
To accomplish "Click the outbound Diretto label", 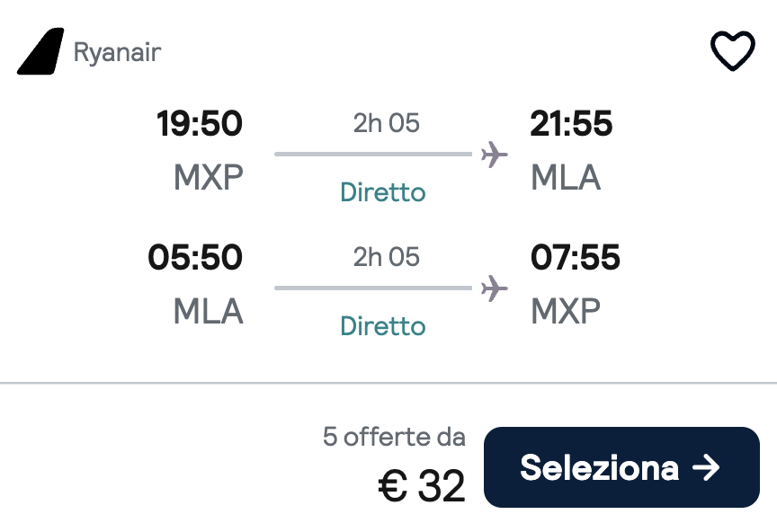I will click(x=383, y=192).
